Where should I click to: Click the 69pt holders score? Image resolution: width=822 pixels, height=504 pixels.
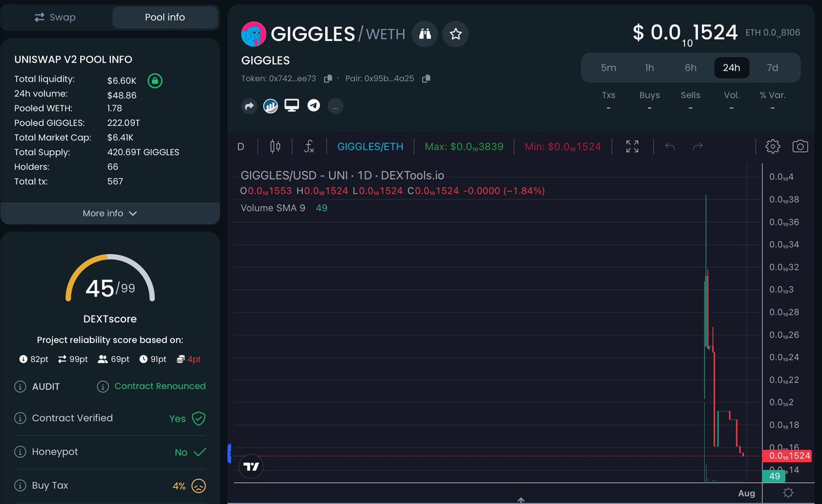click(x=114, y=360)
